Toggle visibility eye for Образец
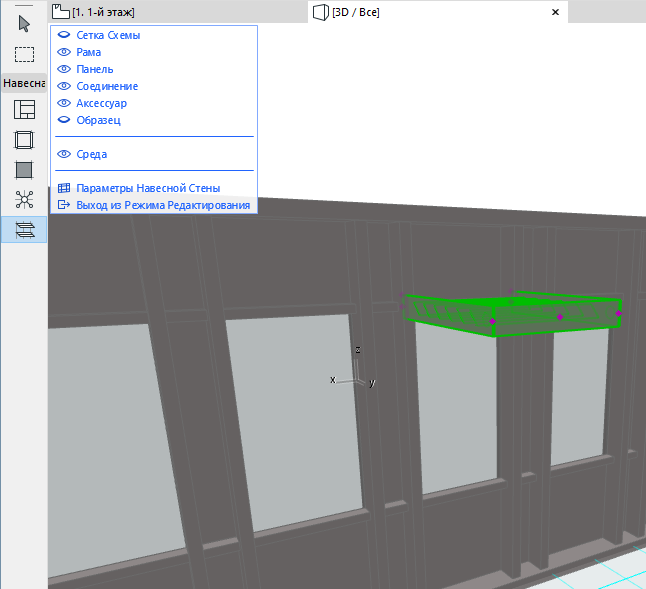This screenshot has height=589, width=646. (x=64, y=120)
